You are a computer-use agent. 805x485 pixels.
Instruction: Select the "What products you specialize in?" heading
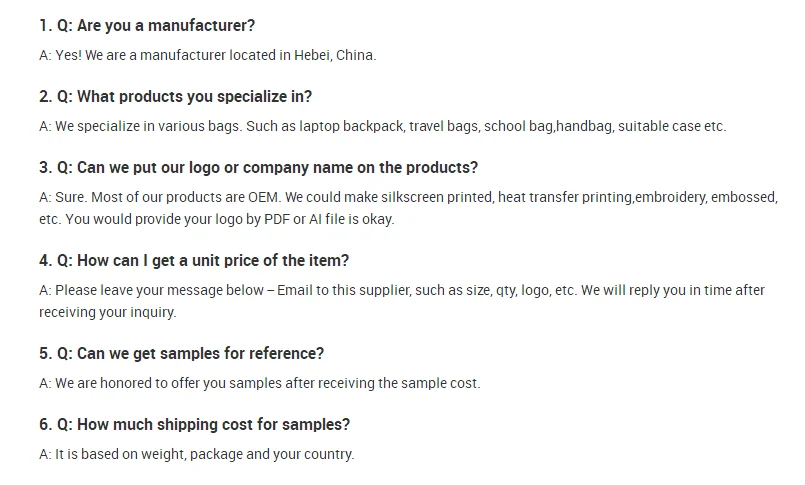(x=176, y=96)
